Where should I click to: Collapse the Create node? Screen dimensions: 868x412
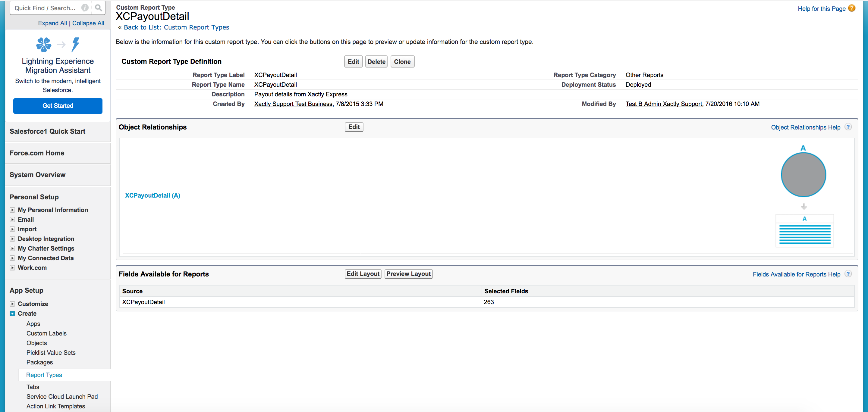tap(12, 314)
